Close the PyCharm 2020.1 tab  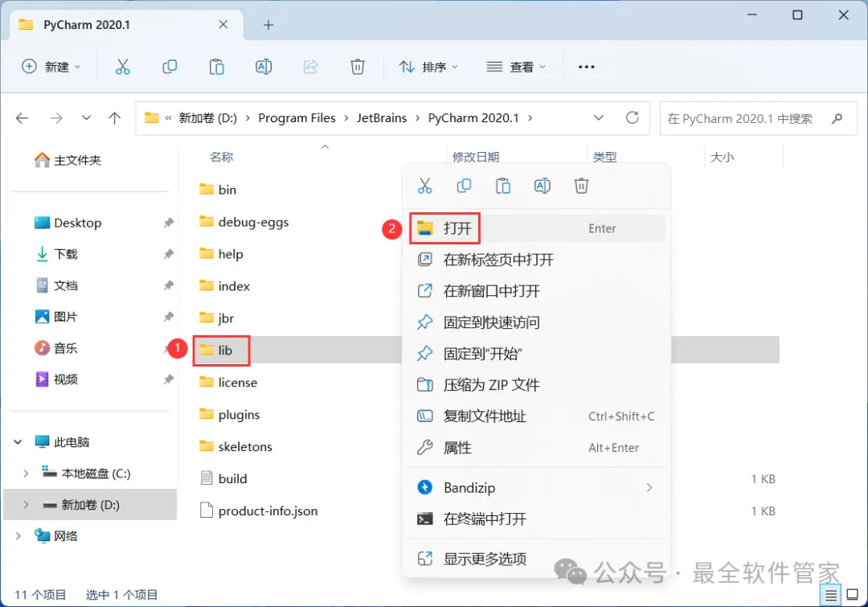pos(223,24)
